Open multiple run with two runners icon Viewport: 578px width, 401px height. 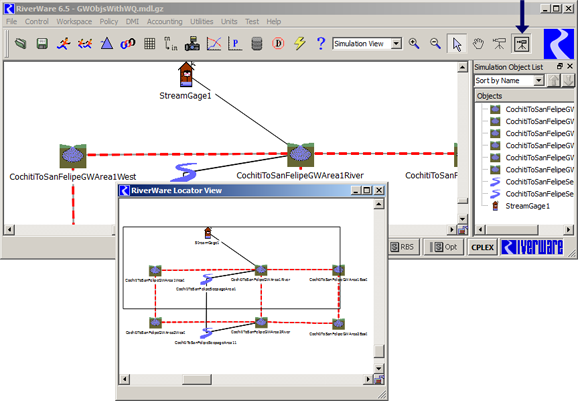coord(85,44)
